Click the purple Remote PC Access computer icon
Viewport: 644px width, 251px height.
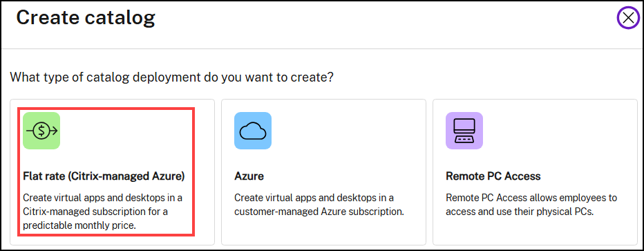tap(464, 131)
